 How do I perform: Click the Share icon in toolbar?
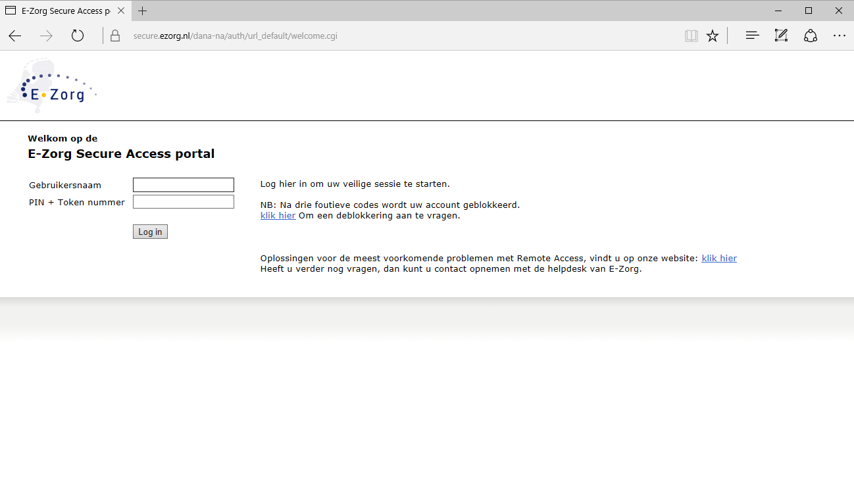click(x=811, y=36)
